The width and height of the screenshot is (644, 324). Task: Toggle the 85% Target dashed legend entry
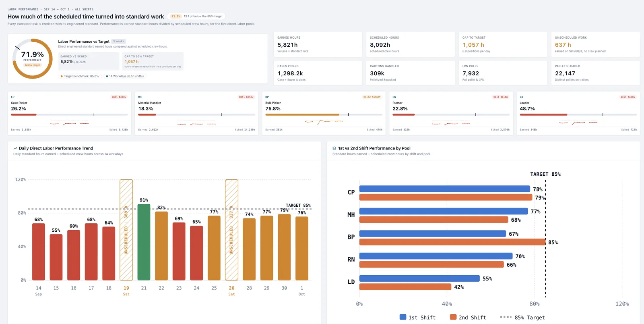tap(522, 318)
